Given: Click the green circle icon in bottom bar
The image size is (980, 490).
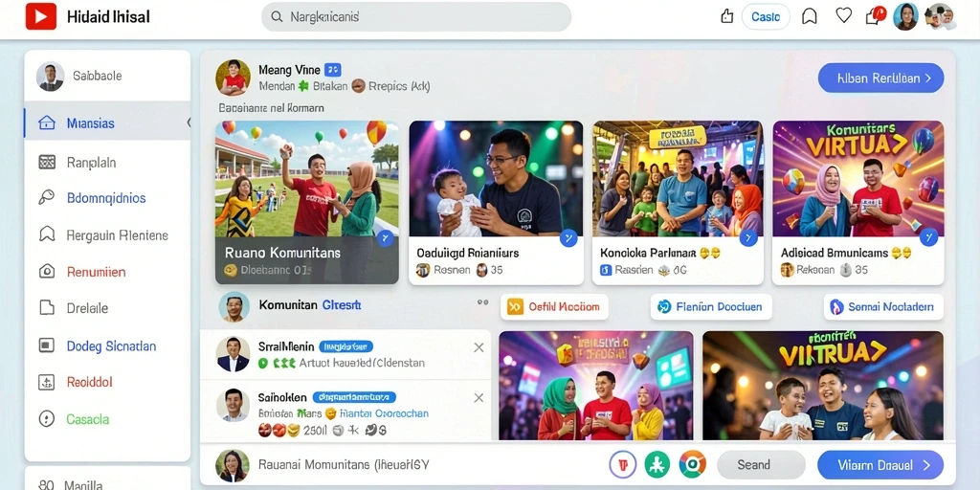Looking at the screenshot, I should (x=657, y=465).
